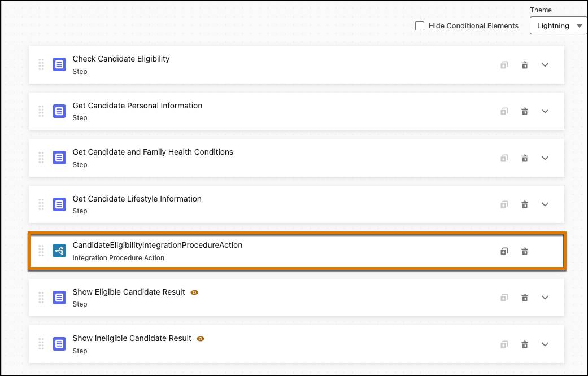Grab the drag handle of Show Ineligible Candidate Result
Viewport: 588px width, 376px height.
pyautogui.click(x=41, y=344)
